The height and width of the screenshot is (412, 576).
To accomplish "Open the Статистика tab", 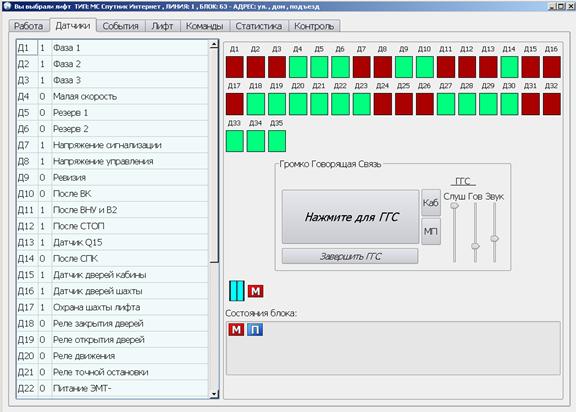I will pos(259,26).
